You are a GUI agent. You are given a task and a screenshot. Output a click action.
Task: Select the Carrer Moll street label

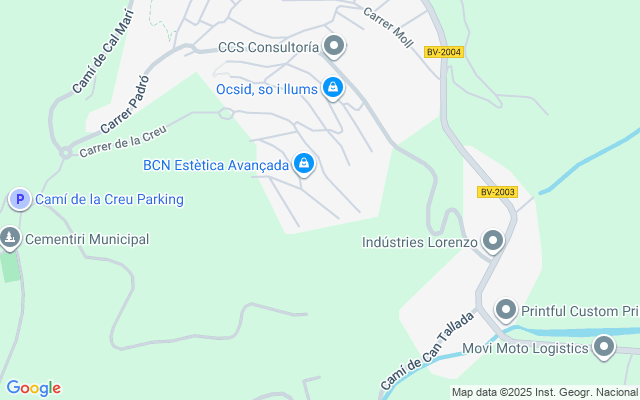coord(388,28)
